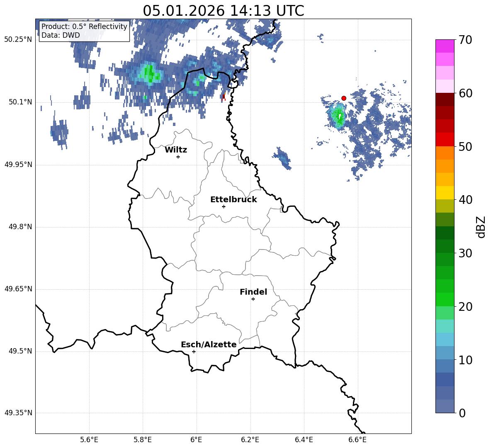Click the Wiltz station cross marker

(178, 157)
